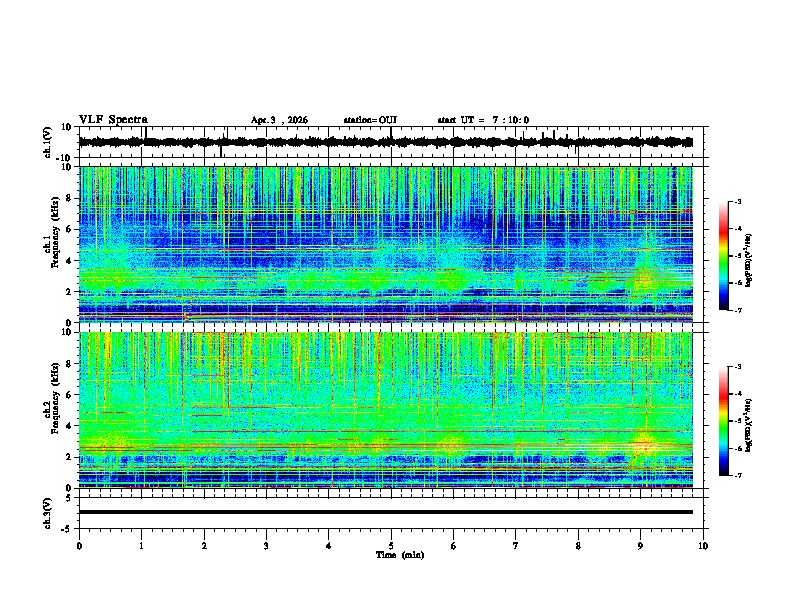Click the date text 'Apr. 3 , 2026'

[279, 120]
